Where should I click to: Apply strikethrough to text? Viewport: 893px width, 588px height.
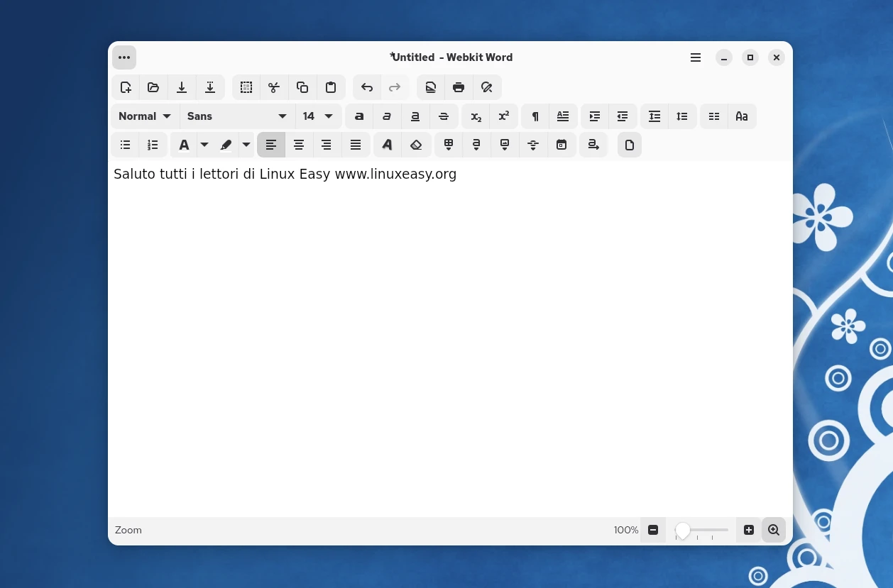click(444, 116)
